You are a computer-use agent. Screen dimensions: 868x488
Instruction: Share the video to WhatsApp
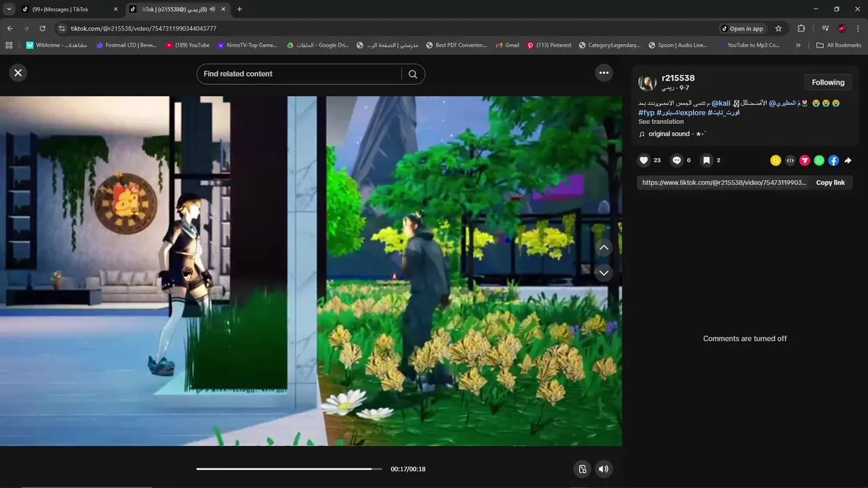819,161
